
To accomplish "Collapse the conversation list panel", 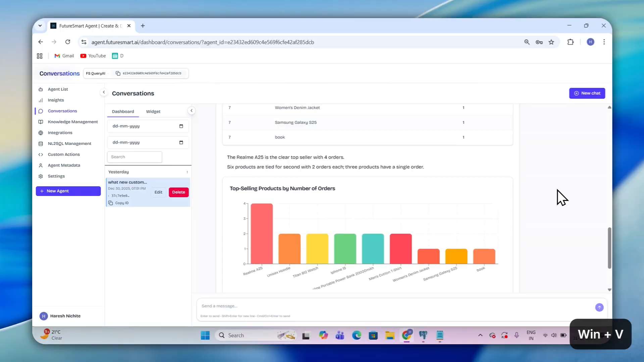I will point(191,111).
